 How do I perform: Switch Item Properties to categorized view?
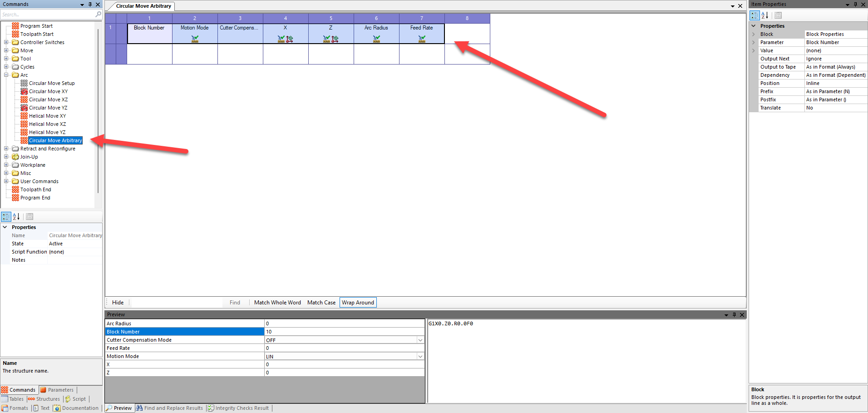coord(754,15)
